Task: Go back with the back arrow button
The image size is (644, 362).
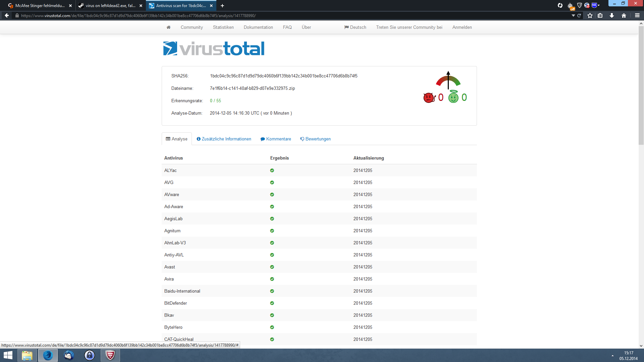Action: [7, 15]
